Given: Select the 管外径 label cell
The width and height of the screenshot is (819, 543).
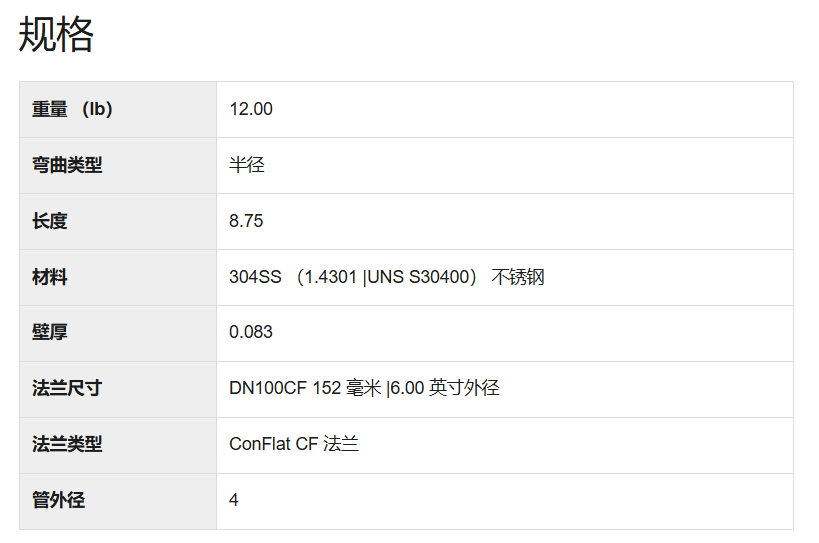Looking at the screenshot, I should (x=118, y=501).
